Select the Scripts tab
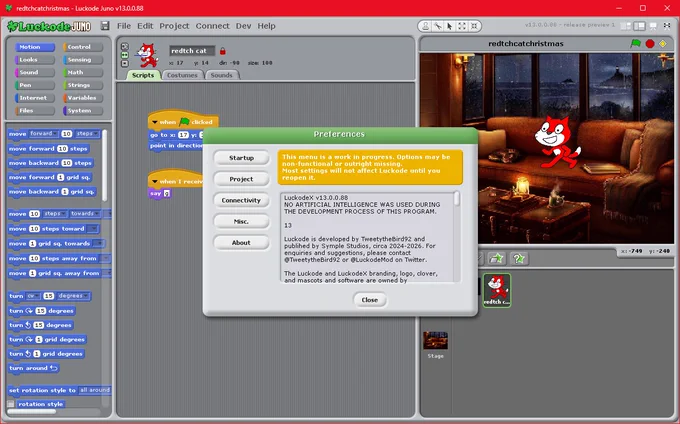The image size is (680, 424). click(x=143, y=75)
